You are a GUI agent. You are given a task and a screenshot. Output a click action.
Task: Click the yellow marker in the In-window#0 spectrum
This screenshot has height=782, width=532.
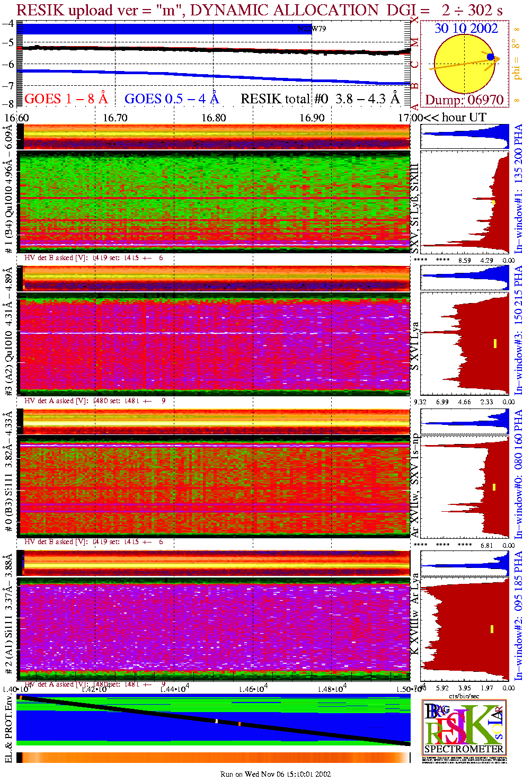click(494, 487)
